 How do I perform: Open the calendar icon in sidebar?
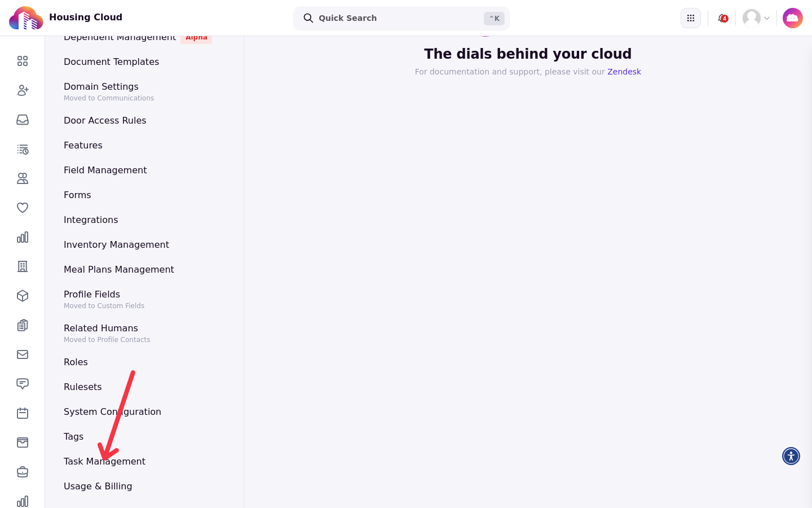23,413
